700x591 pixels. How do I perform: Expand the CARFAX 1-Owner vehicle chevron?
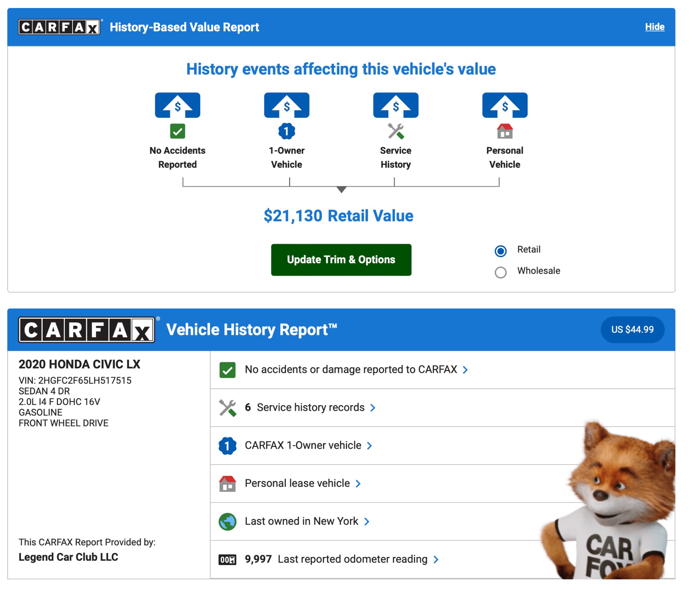pos(369,446)
